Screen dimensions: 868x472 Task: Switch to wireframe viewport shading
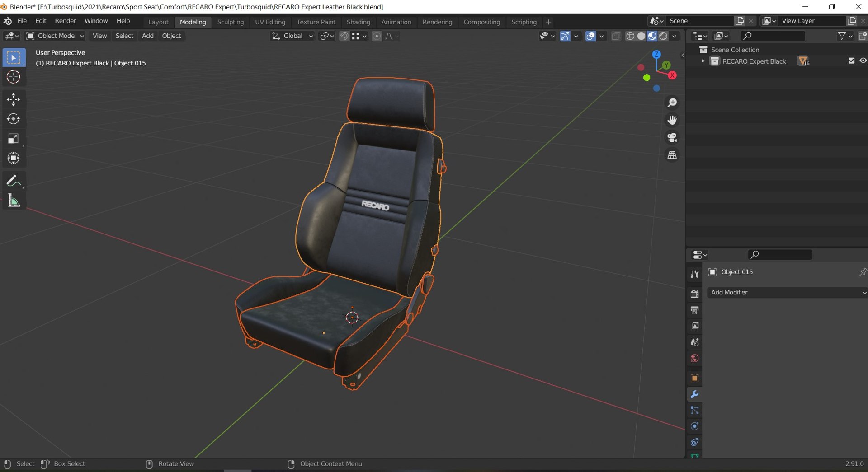[x=630, y=36]
